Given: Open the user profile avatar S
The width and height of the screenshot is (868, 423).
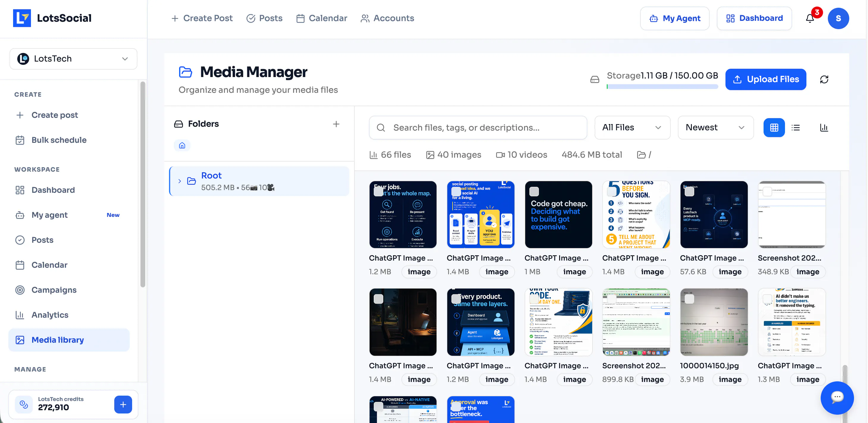Looking at the screenshot, I should point(838,18).
